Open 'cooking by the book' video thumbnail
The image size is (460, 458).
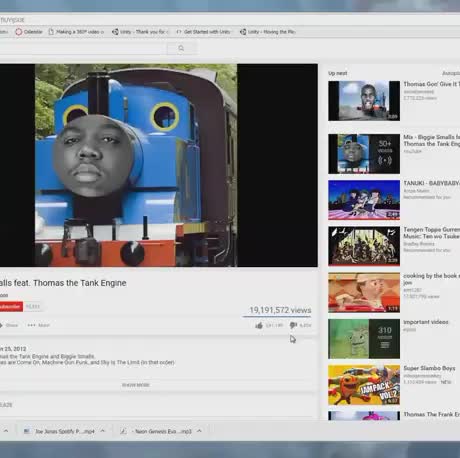coord(364,292)
